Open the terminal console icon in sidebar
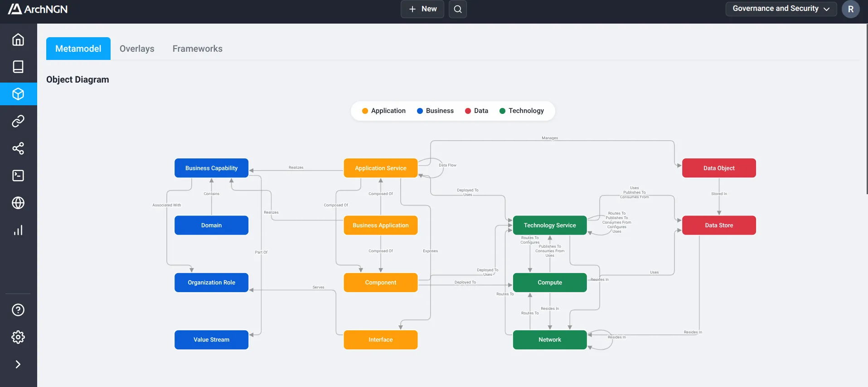 click(x=18, y=176)
